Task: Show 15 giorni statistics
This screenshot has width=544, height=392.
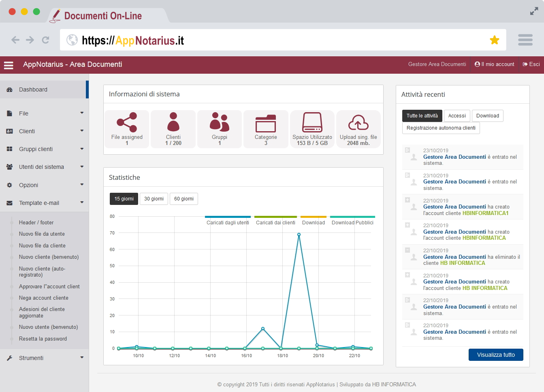Action: pos(124,199)
